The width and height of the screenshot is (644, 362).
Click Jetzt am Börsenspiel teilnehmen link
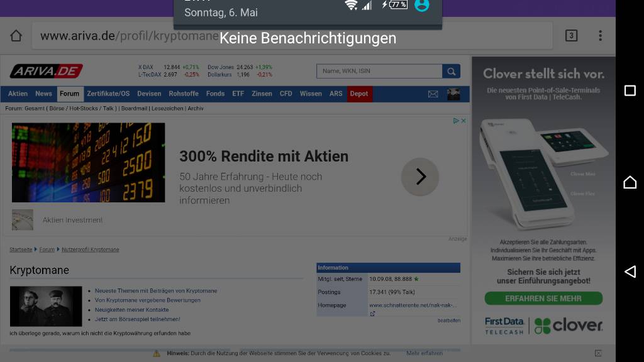(138, 319)
